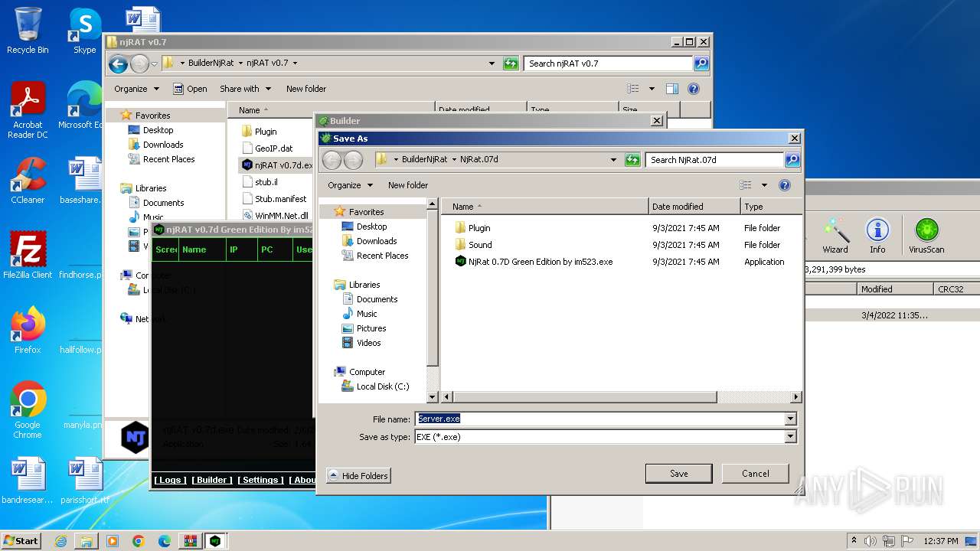
Task: Click the search magnifier icon in Save As
Action: [792, 160]
